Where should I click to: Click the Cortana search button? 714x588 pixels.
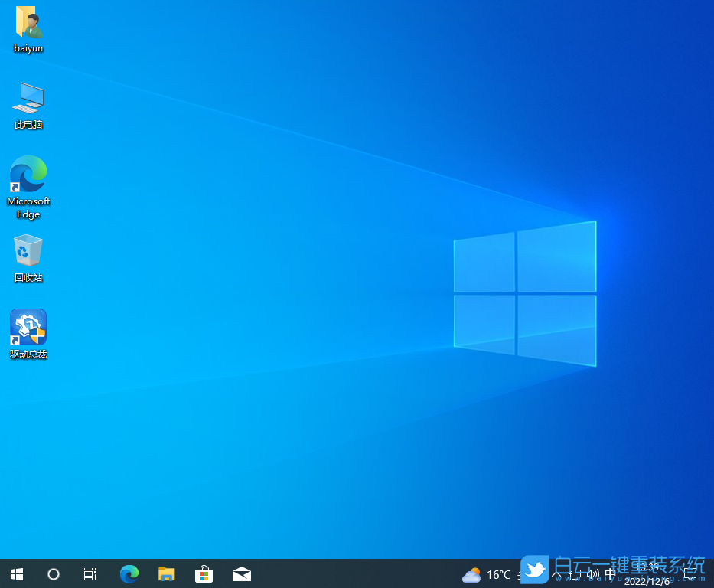click(53, 573)
